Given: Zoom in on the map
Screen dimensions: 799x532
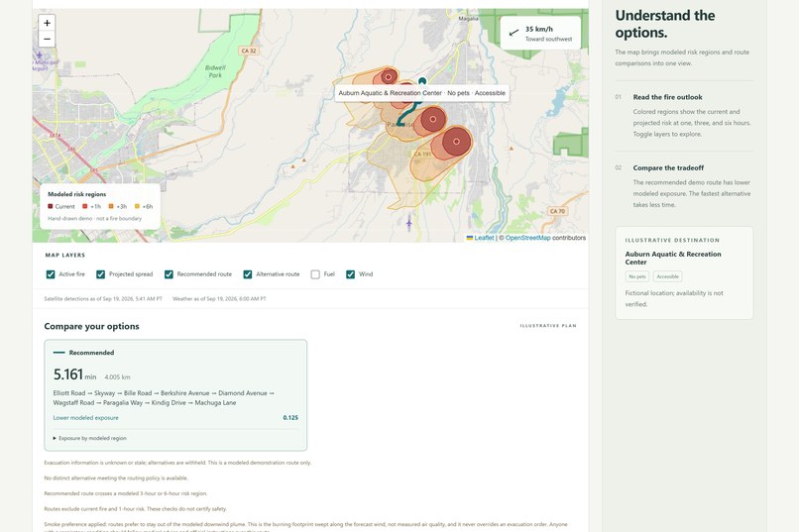Looking at the screenshot, I should pos(47,23).
